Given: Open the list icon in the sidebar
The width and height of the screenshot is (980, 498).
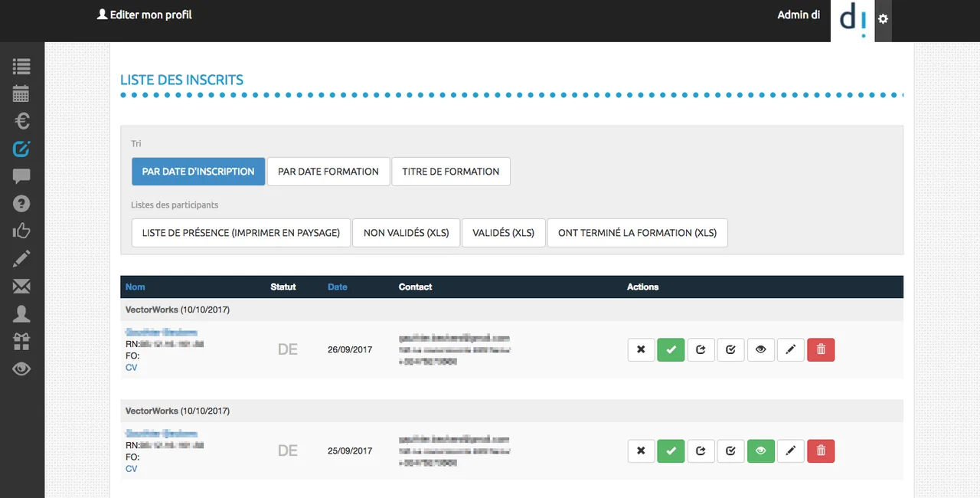Looking at the screenshot, I should pos(21,67).
